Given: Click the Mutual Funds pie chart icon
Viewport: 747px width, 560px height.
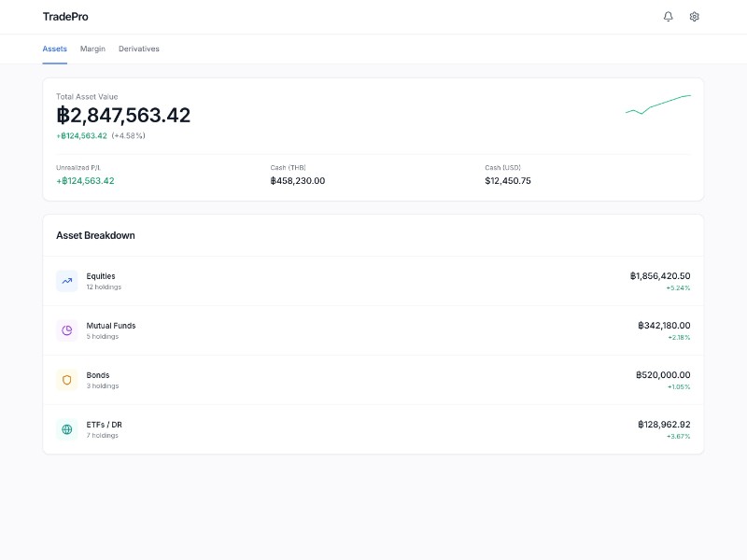Looking at the screenshot, I should (66, 330).
